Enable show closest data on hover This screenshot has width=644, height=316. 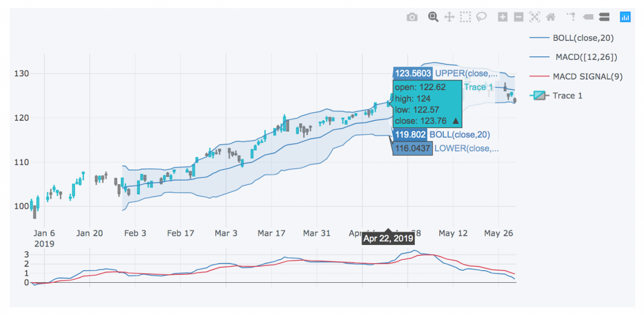pyautogui.click(x=588, y=17)
